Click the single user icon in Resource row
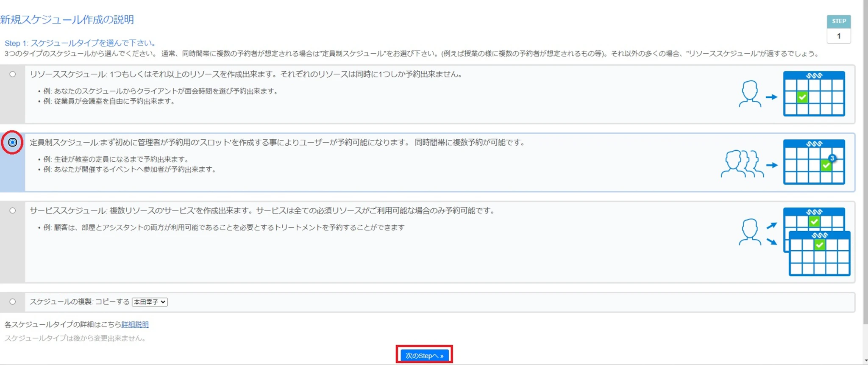This screenshot has width=868, height=365. click(x=749, y=94)
